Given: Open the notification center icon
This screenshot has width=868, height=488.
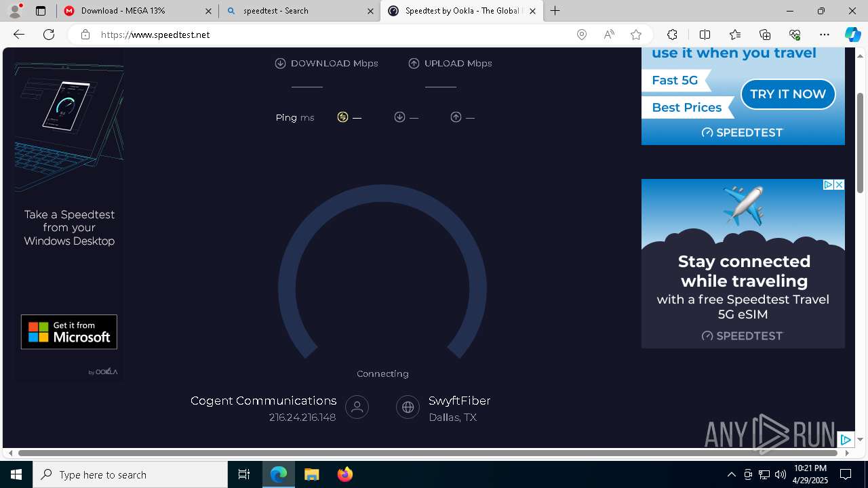Looking at the screenshot, I should coord(846,474).
